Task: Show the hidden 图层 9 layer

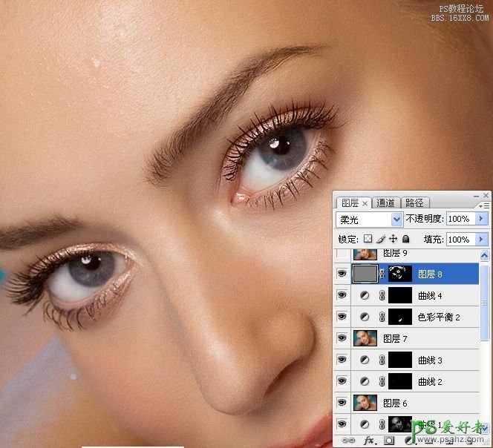Action: [342, 253]
